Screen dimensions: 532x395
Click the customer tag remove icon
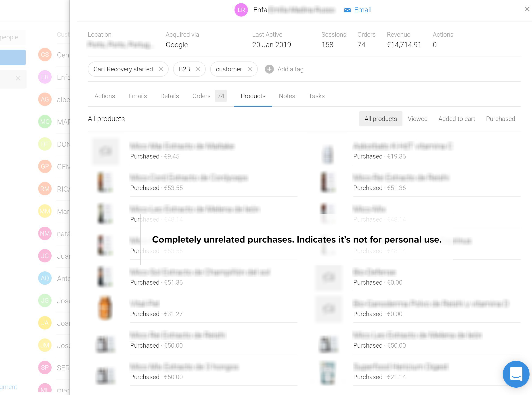(250, 69)
